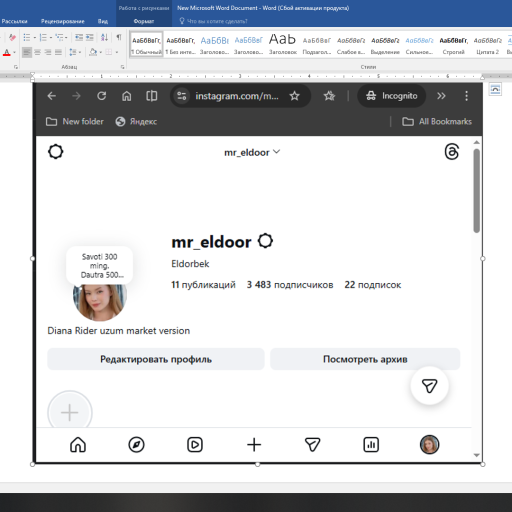This screenshot has height=512, width=512.
Task: Open the shading color dropdown arrow
Action: [101, 52]
